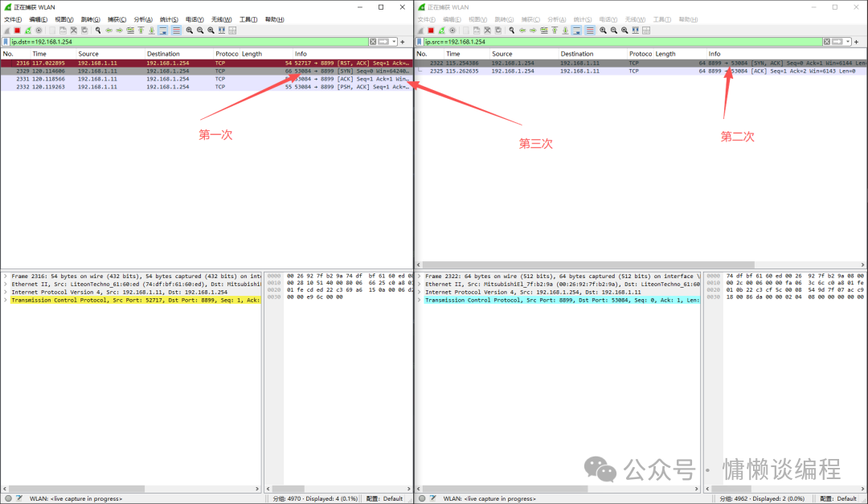Screen dimensions: 868x504
Task: Open capture options in left window
Action: 39,31
